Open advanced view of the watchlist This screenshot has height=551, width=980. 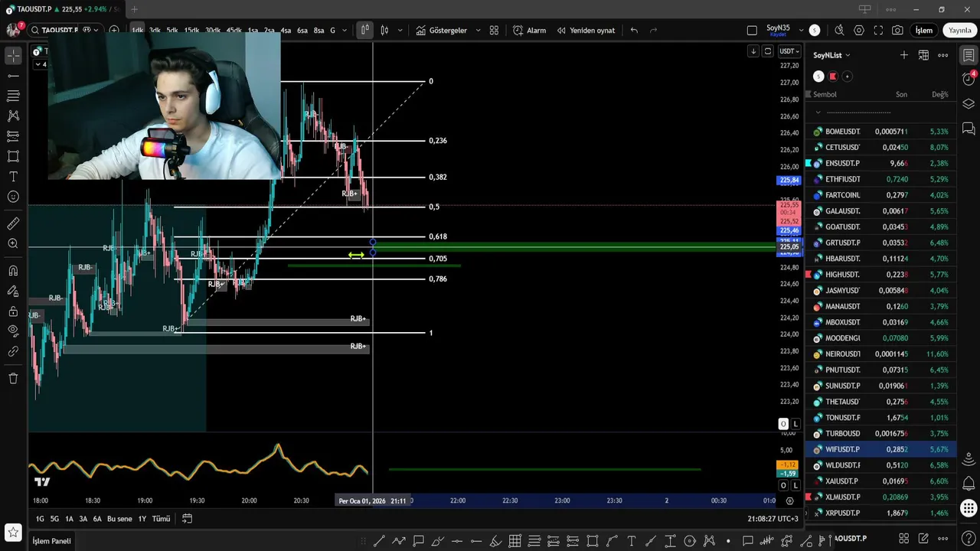[x=923, y=55]
